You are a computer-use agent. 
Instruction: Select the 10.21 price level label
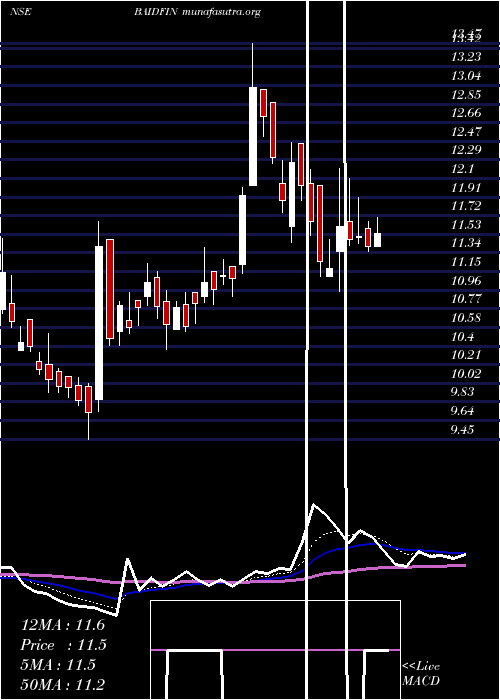[x=466, y=355]
